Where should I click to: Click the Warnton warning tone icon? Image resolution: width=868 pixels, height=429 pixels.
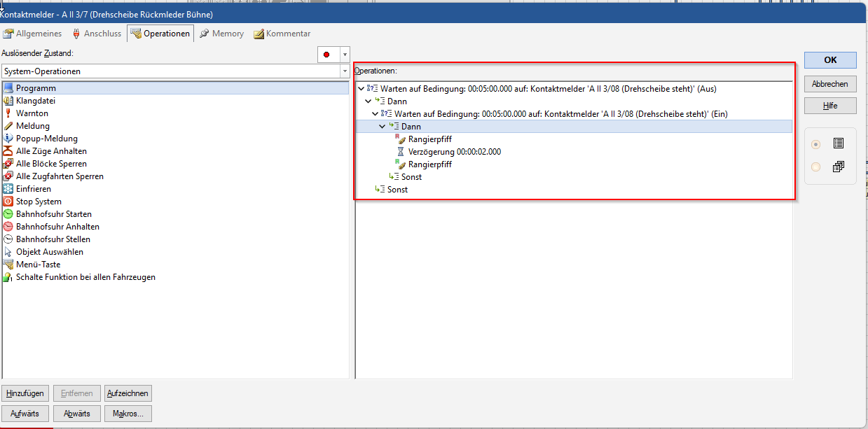[8, 113]
